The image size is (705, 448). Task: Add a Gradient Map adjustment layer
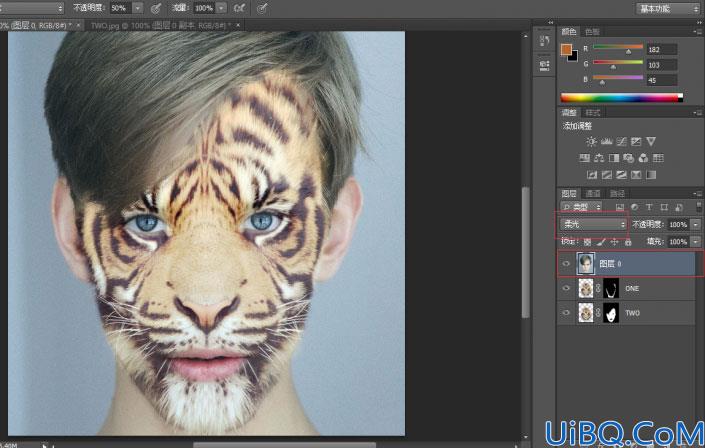(651, 175)
